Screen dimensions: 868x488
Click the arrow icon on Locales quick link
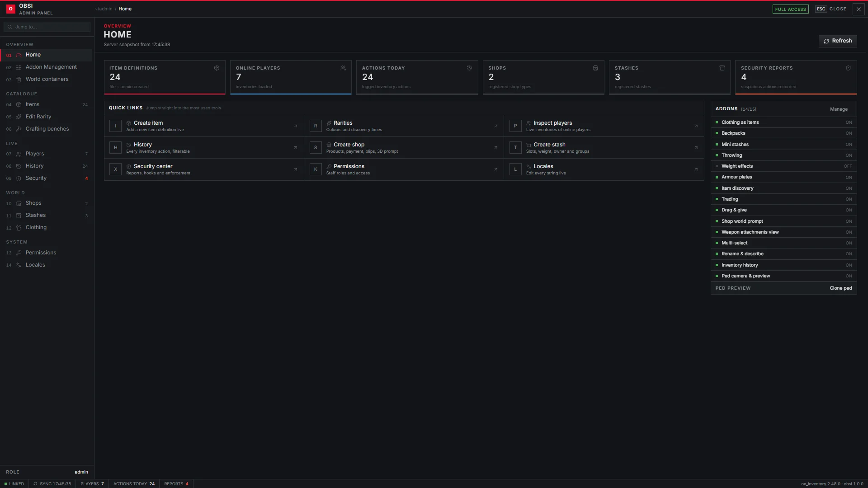(x=696, y=169)
